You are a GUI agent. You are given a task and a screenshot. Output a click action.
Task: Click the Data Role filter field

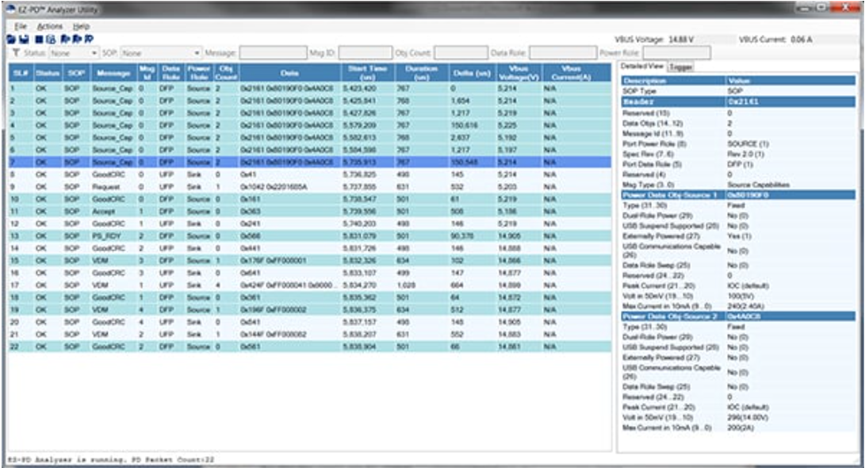tap(562, 52)
